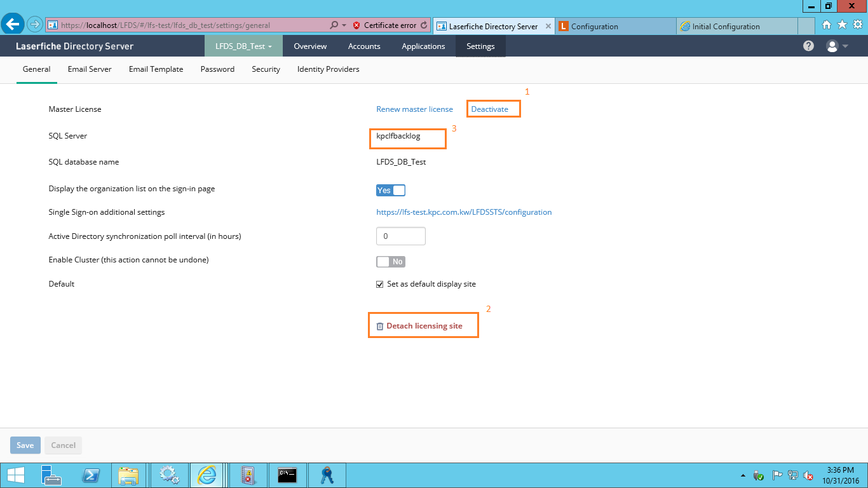Open File Explorer from the taskbar

pos(128,475)
